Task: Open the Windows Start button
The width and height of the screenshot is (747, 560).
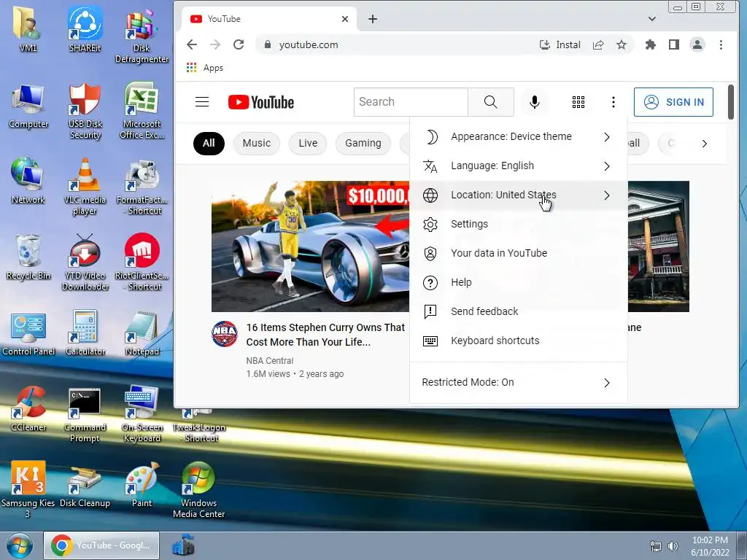Action: (19, 545)
